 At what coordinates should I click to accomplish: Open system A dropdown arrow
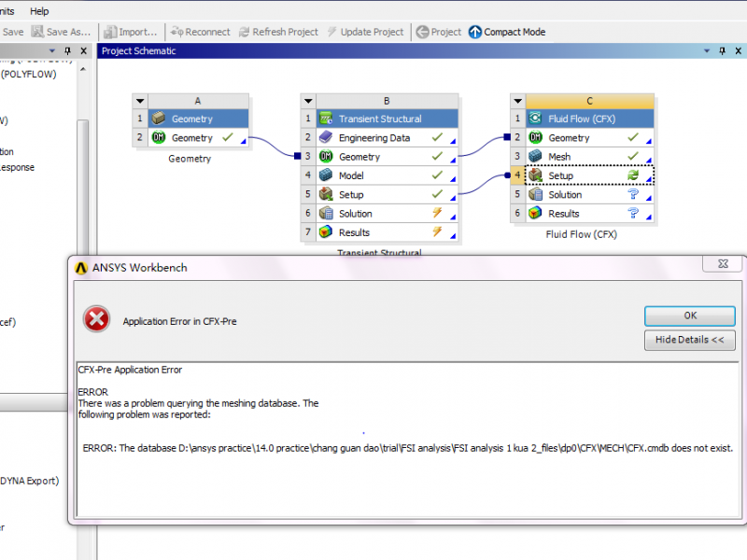[x=140, y=101]
